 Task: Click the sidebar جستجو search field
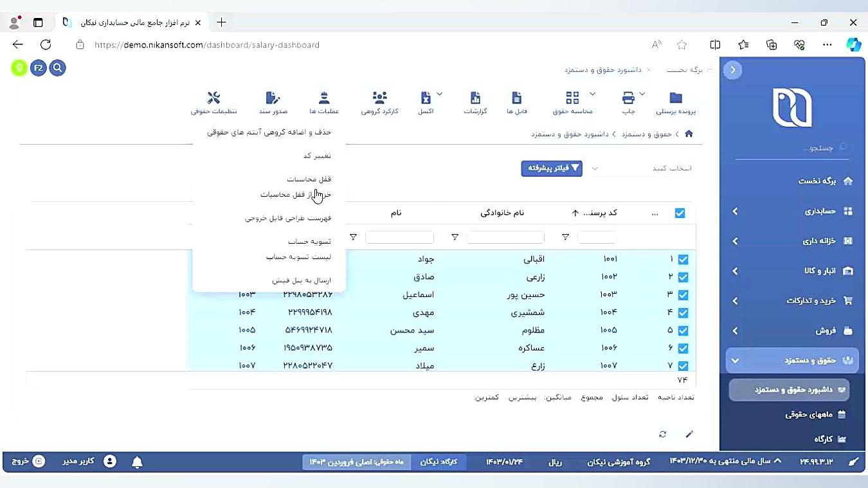click(x=792, y=148)
